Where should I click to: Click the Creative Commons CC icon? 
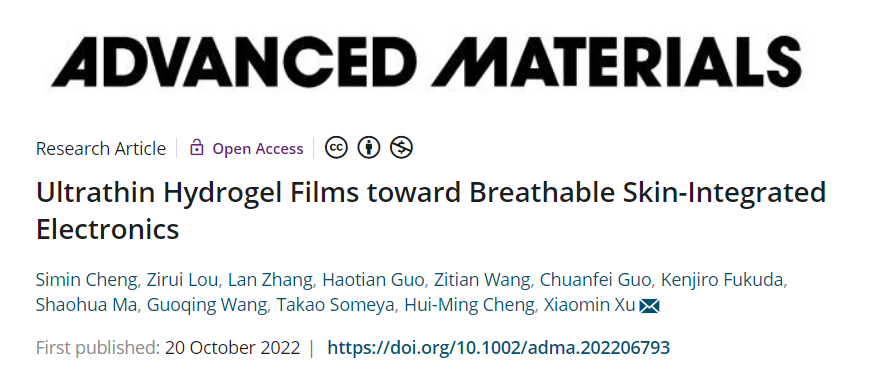click(x=336, y=147)
